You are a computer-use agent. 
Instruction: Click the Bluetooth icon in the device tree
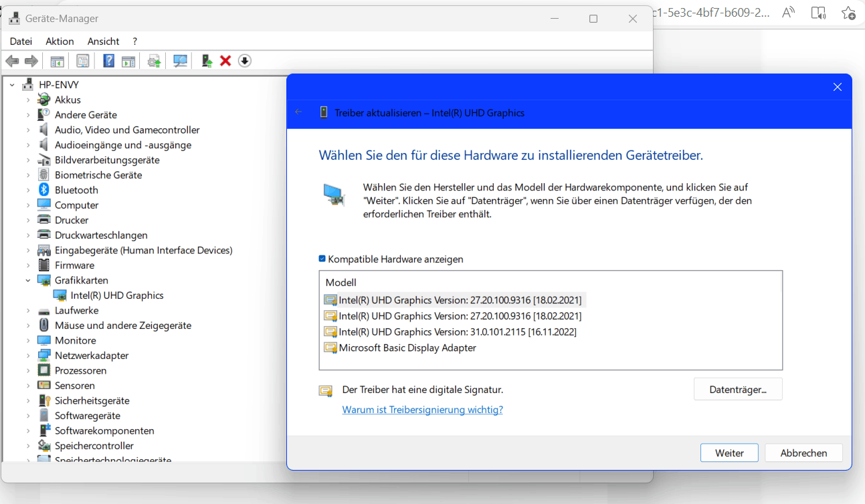(44, 190)
